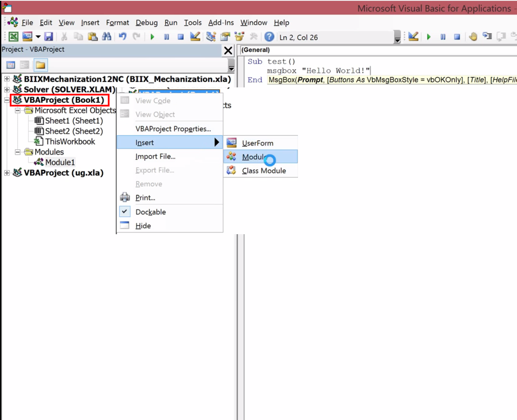The height and width of the screenshot is (420, 517).
Task: Open the Object Browser from the toolbar
Action: click(238, 37)
